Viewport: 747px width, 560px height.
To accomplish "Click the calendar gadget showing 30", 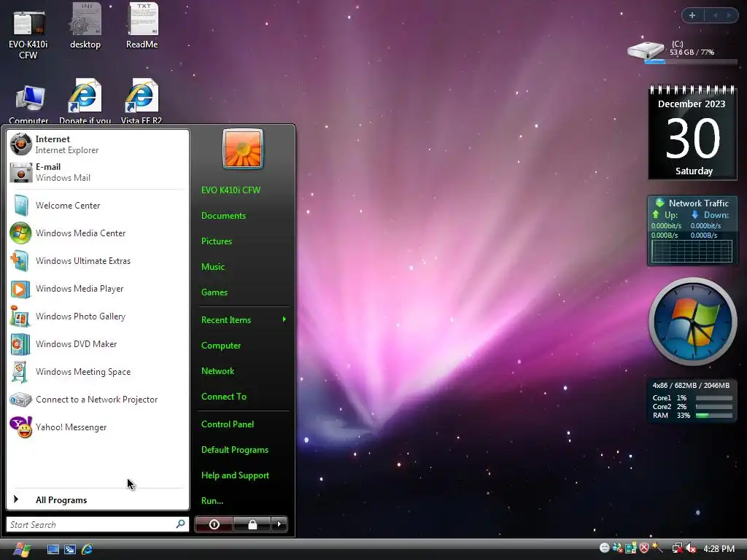I will 693,133.
